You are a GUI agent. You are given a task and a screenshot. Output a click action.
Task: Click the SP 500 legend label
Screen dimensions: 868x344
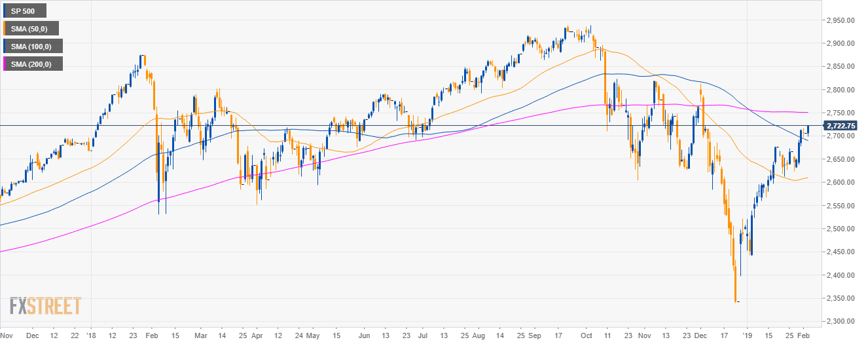[24, 11]
